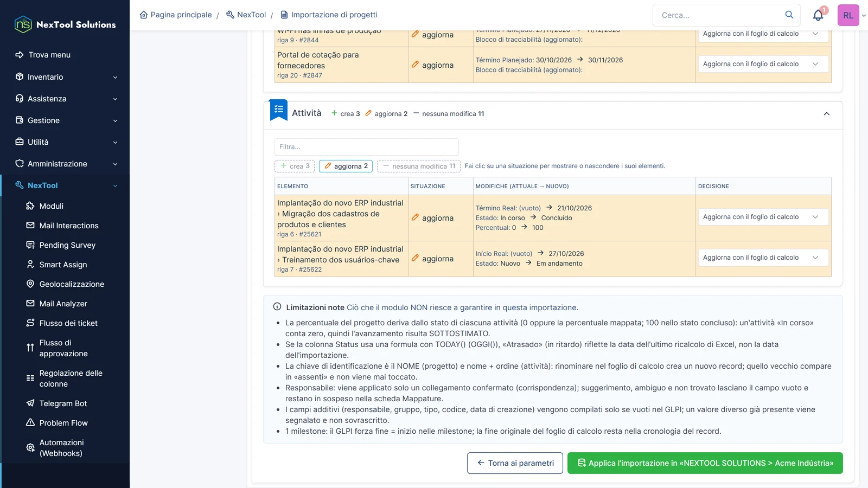Toggle the 'crea 3' filter chip
The width and height of the screenshot is (868, 488).
point(295,166)
